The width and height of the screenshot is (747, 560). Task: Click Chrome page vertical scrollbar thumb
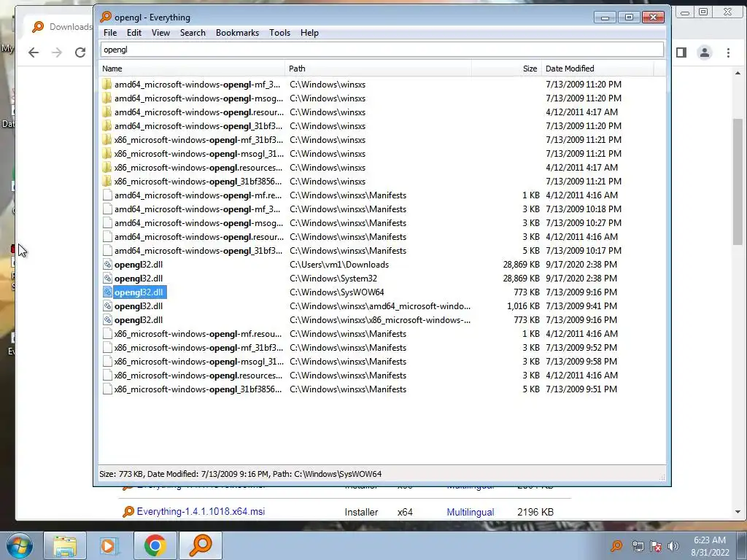click(x=738, y=181)
